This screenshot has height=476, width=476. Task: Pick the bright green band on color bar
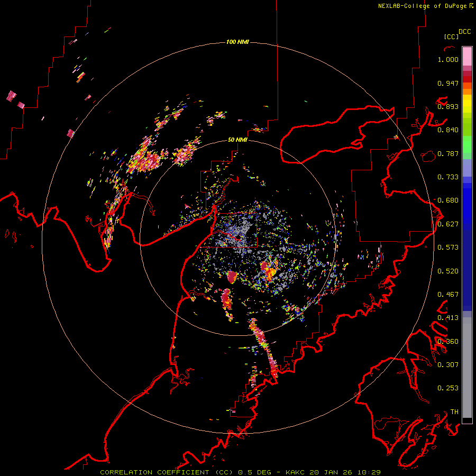(x=467, y=144)
